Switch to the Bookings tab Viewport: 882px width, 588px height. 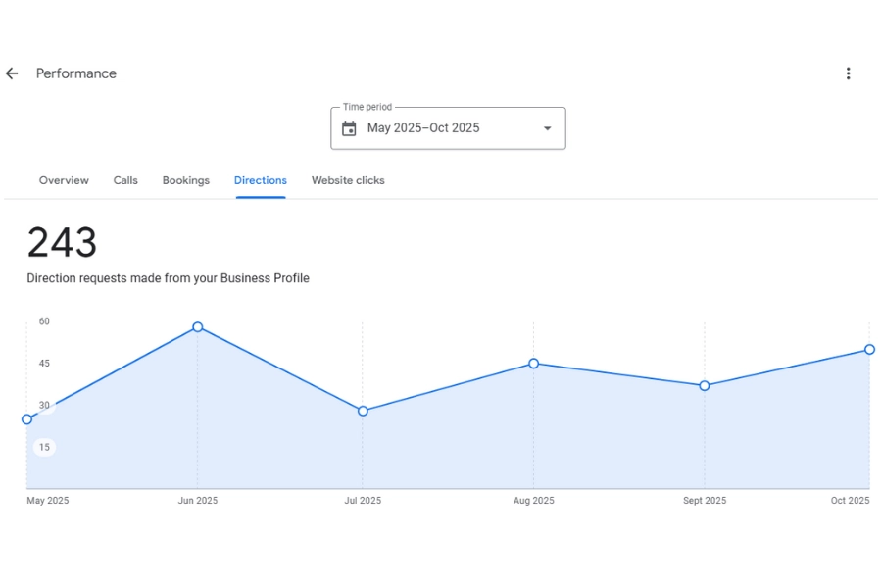point(185,180)
